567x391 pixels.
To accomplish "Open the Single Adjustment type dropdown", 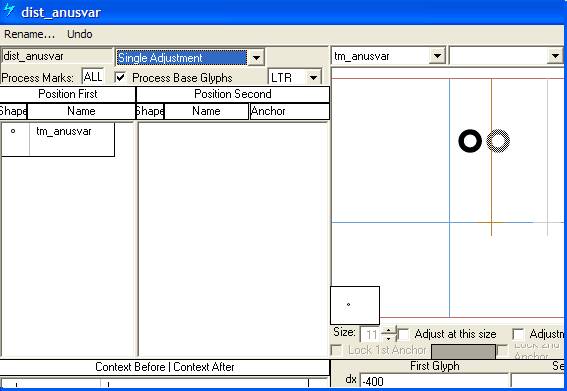I will click(256, 58).
